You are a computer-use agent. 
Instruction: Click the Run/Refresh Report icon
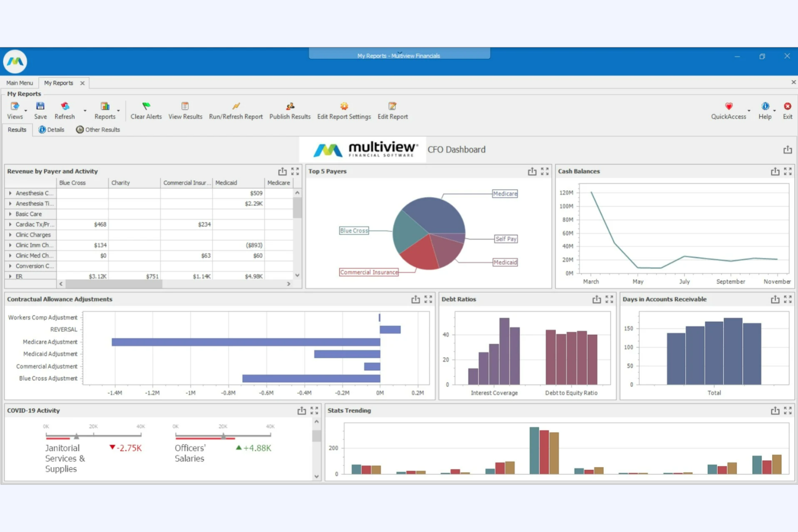[236, 106]
